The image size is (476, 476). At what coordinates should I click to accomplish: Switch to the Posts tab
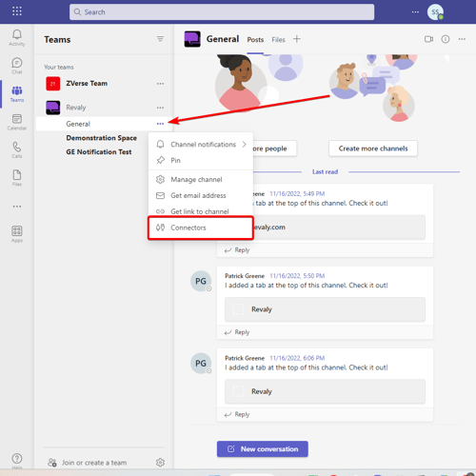point(255,40)
